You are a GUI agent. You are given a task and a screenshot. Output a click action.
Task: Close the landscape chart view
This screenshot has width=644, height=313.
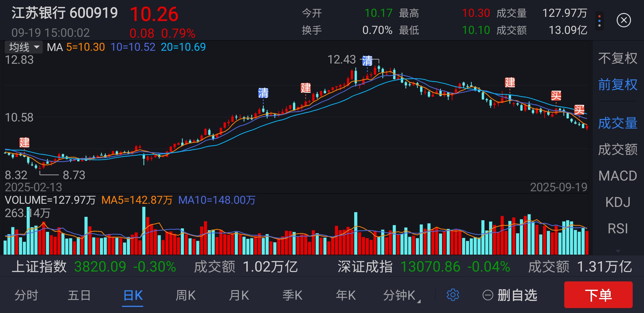(x=624, y=20)
